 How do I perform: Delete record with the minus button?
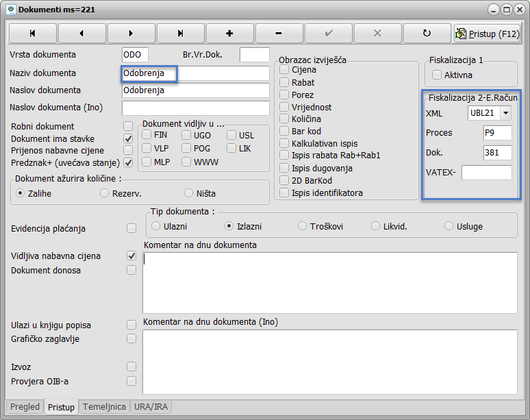279,33
